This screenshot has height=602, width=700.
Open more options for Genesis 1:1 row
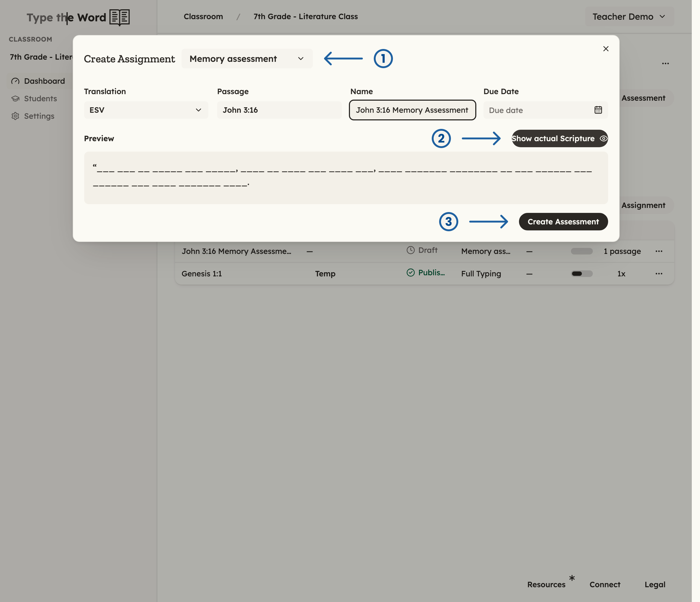659,273
